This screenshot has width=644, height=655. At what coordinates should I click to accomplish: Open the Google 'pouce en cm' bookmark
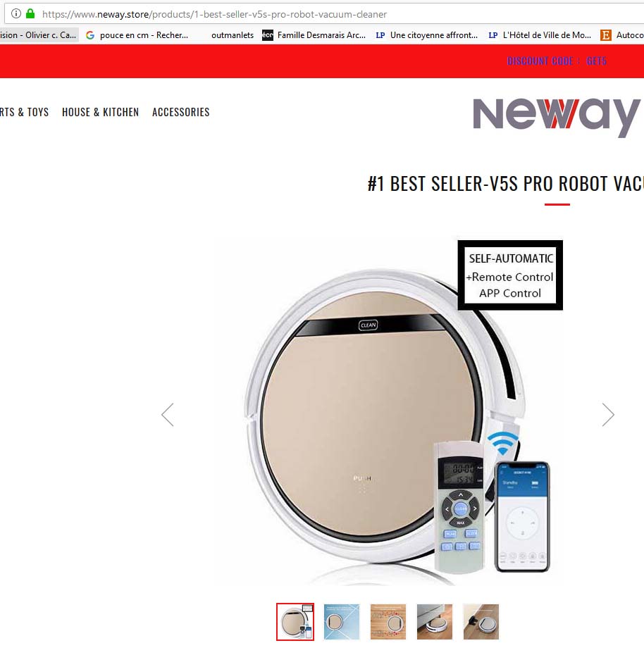click(137, 35)
